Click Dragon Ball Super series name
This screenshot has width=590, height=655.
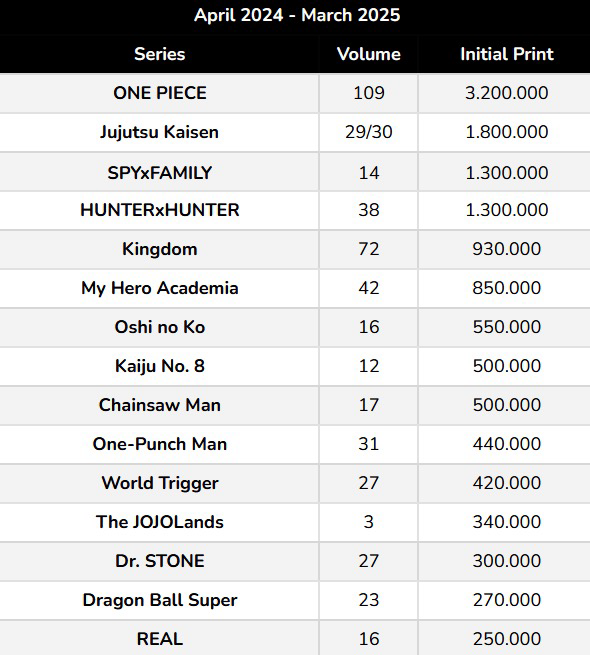pos(160,600)
